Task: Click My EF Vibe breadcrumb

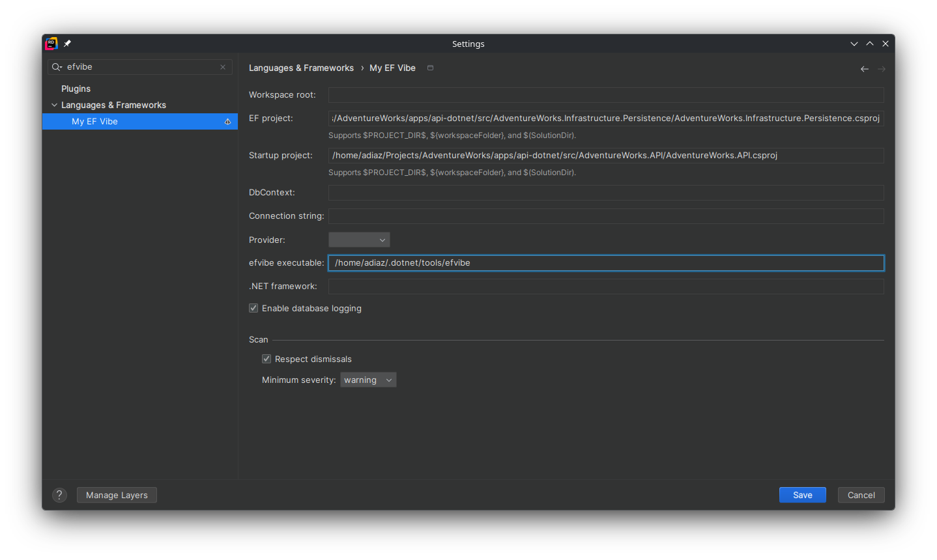Action: tap(392, 68)
